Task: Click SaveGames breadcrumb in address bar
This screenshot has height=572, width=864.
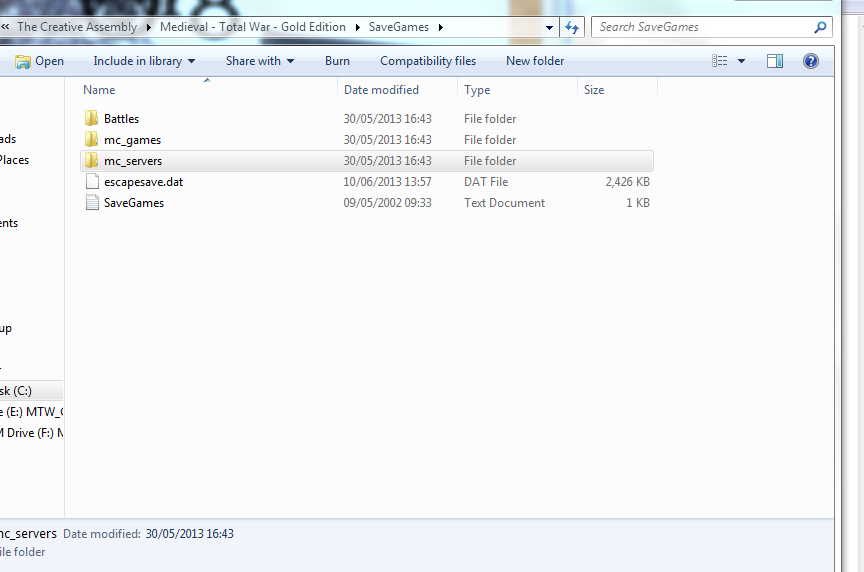Action: (398, 27)
